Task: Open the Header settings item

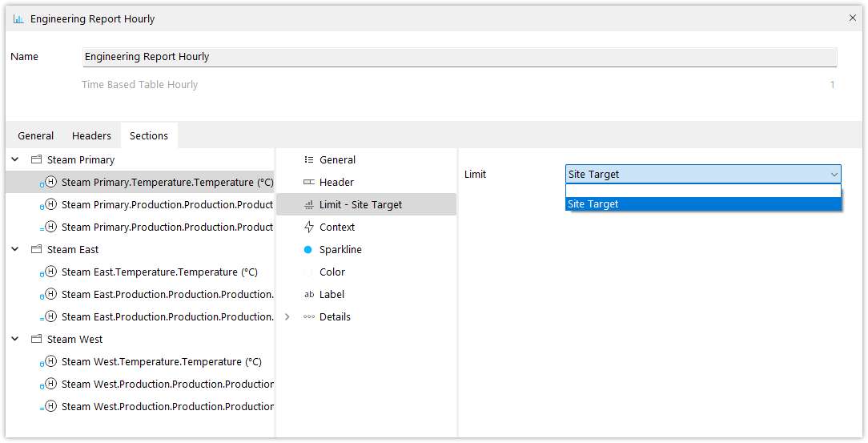Action: coord(366,182)
